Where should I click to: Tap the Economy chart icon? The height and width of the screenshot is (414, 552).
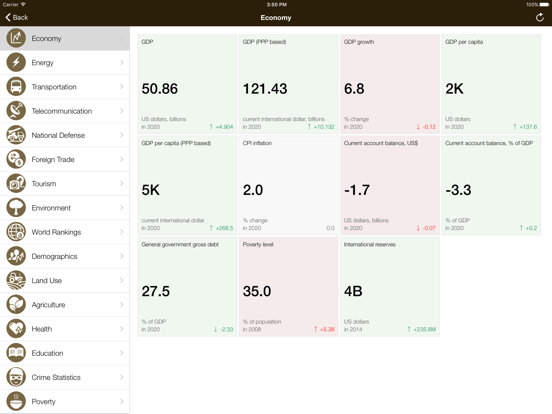[16, 38]
